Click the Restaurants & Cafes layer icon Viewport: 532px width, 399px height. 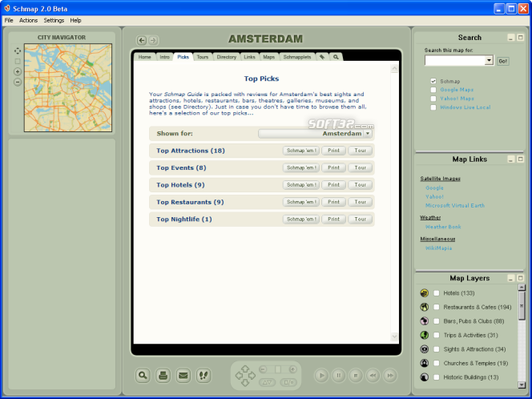click(x=424, y=307)
